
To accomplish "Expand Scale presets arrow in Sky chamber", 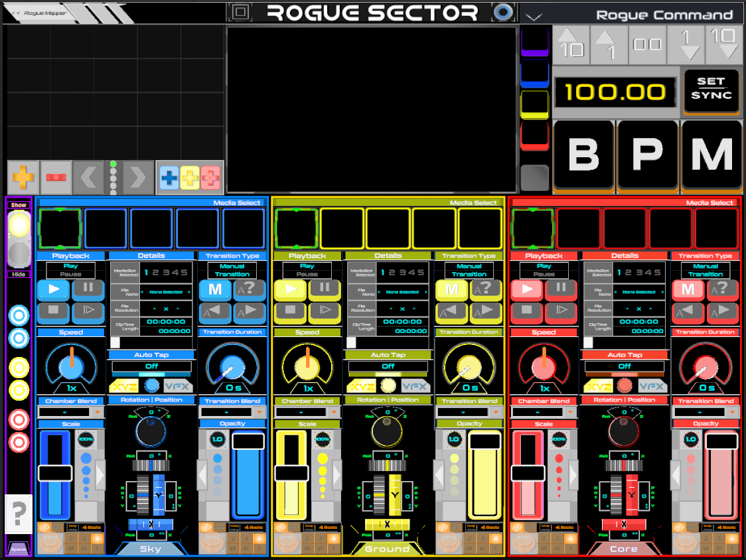I will coord(100,474).
